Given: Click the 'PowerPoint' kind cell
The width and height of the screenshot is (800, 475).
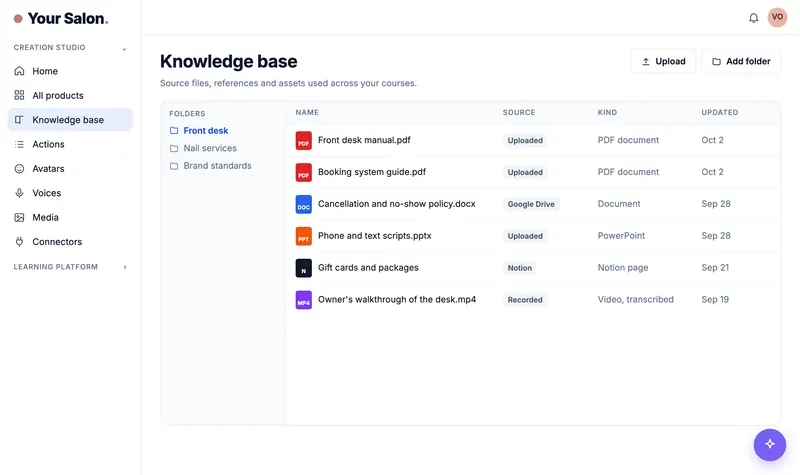Looking at the screenshot, I should [621, 236].
